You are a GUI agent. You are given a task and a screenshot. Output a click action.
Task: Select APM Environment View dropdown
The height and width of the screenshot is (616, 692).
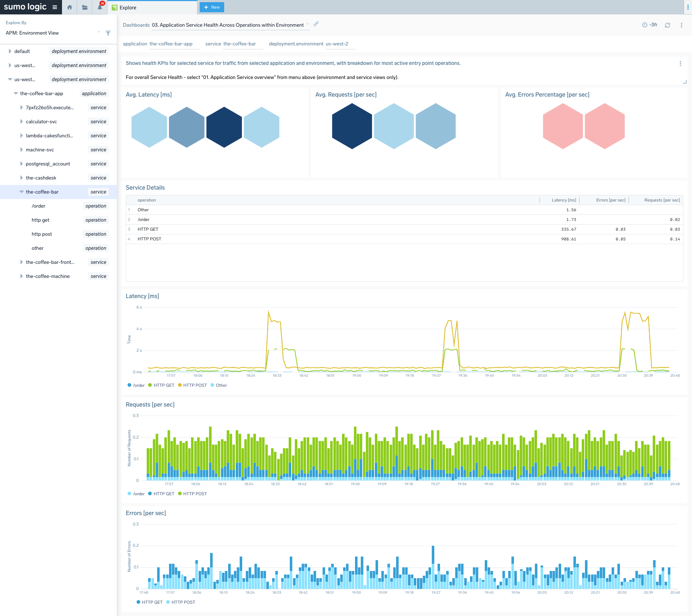pos(50,33)
